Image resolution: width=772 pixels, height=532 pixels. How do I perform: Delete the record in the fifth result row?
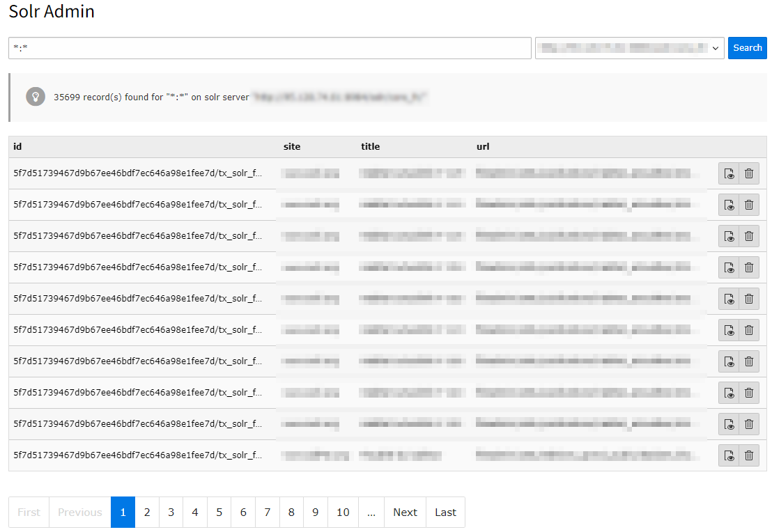pos(749,299)
